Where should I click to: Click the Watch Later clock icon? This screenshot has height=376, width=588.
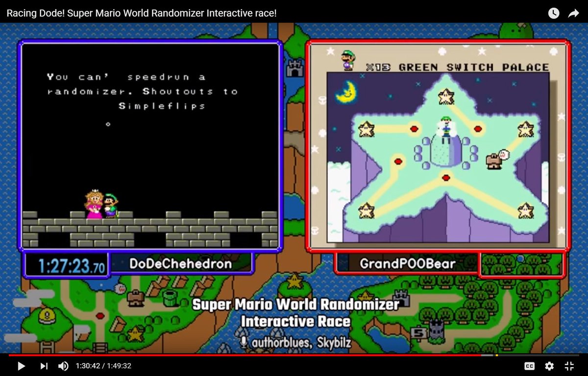tap(554, 13)
